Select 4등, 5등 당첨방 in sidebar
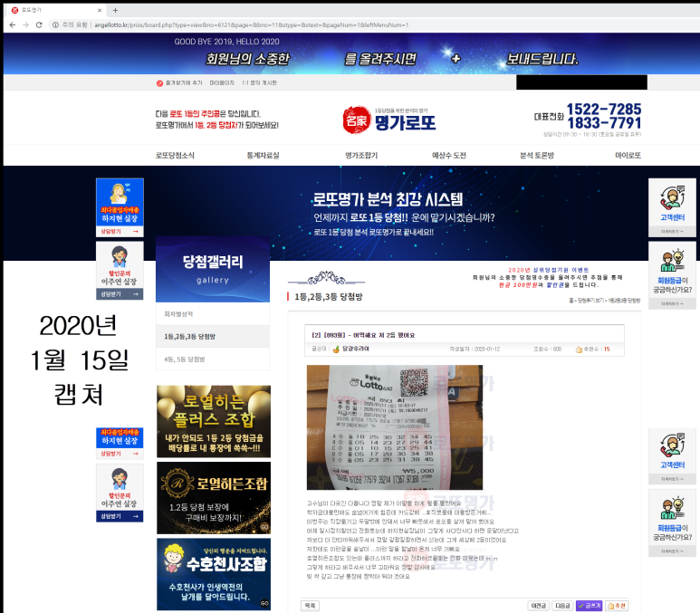 point(213,359)
